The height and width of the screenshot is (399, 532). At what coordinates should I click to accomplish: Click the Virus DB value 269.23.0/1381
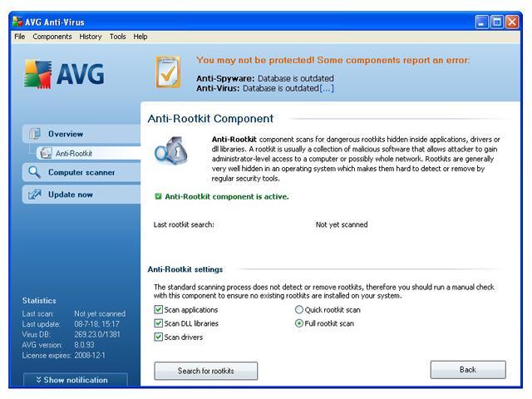click(x=97, y=334)
